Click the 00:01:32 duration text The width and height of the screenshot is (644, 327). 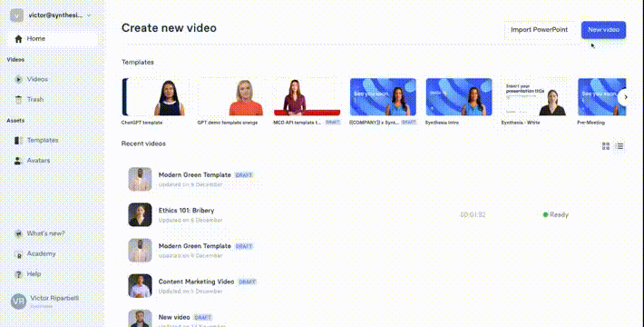pos(473,214)
